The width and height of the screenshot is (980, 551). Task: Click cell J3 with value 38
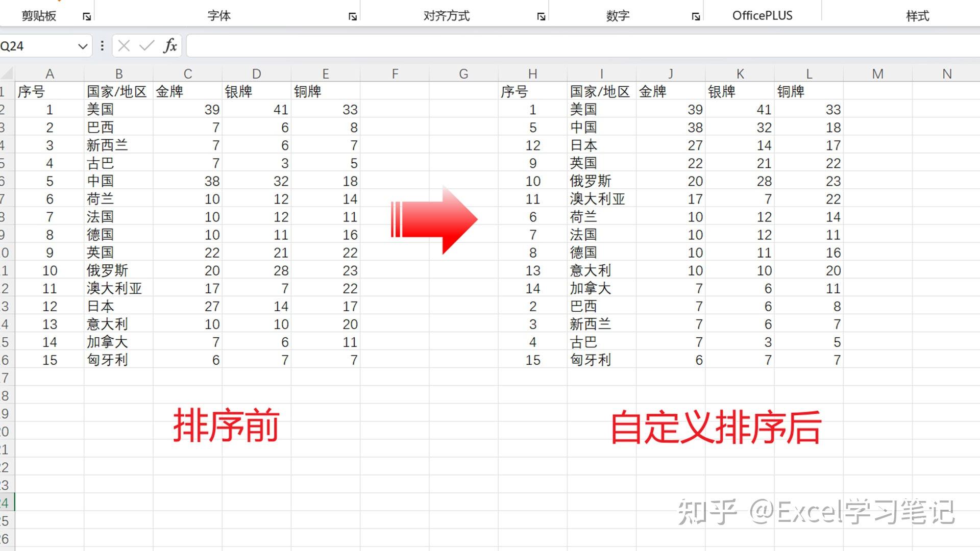670,127
